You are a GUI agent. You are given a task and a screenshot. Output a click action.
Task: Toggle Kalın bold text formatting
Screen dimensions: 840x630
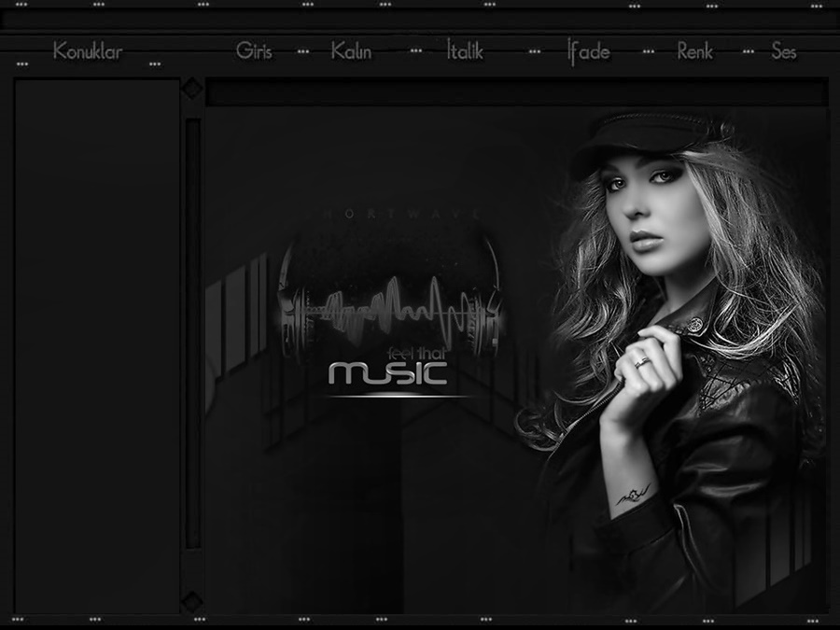coord(351,51)
